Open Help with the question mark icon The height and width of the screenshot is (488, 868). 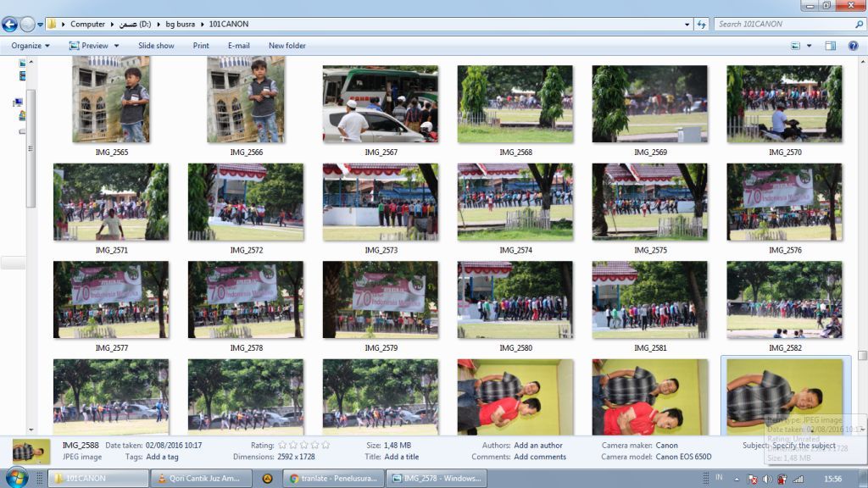pyautogui.click(x=853, y=46)
